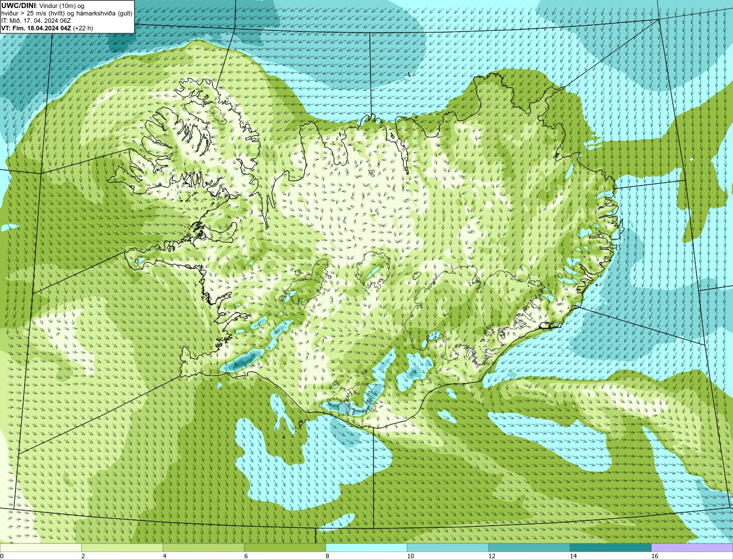Select the 'IT: Mið. 17. 04. 2024 06Z' line

[36, 21]
